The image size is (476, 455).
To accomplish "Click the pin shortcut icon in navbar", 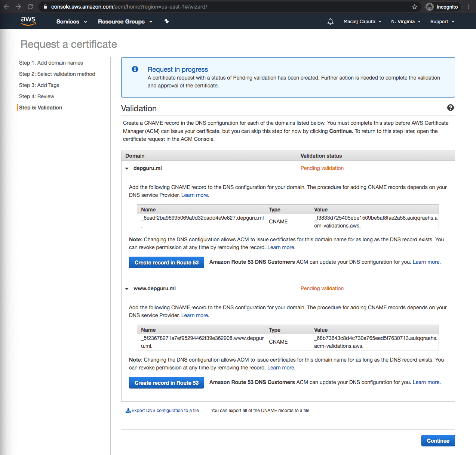I will 167,21.
